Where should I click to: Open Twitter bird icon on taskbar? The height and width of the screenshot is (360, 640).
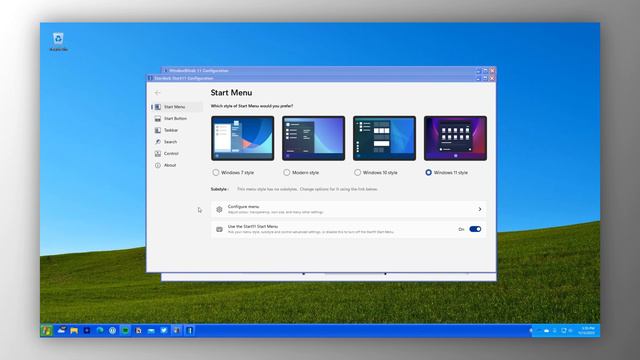tap(164, 330)
